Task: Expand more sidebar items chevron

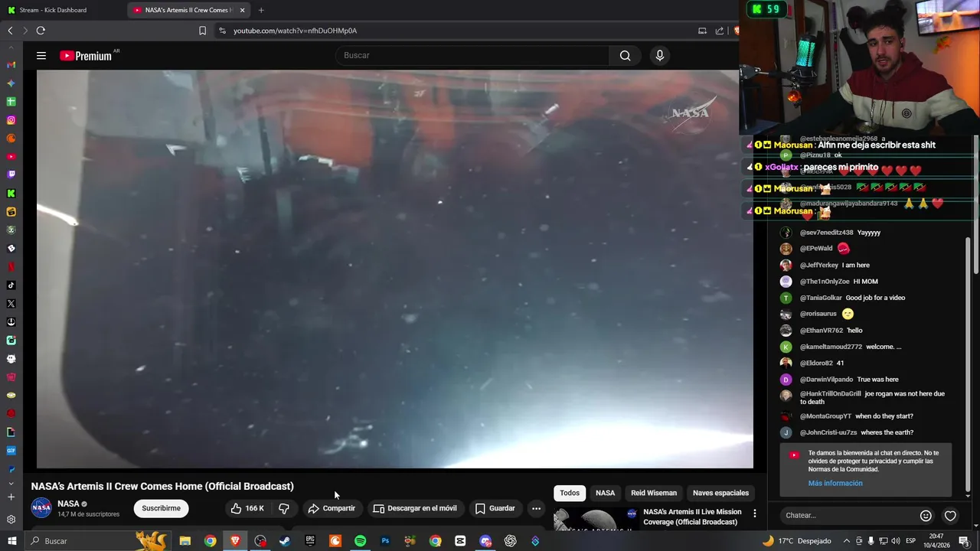Action: (x=11, y=484)
